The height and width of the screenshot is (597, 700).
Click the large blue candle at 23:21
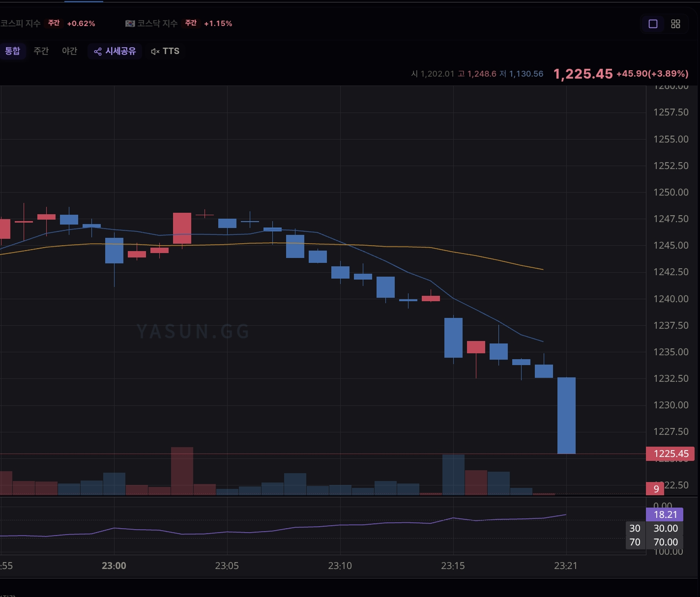[566, 416]
